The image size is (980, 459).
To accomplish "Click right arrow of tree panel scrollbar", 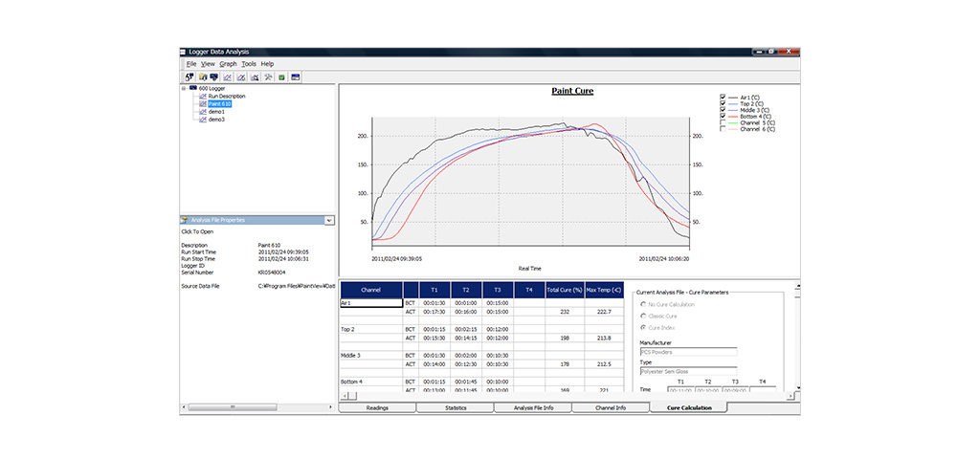I will (x=330, y=407).
